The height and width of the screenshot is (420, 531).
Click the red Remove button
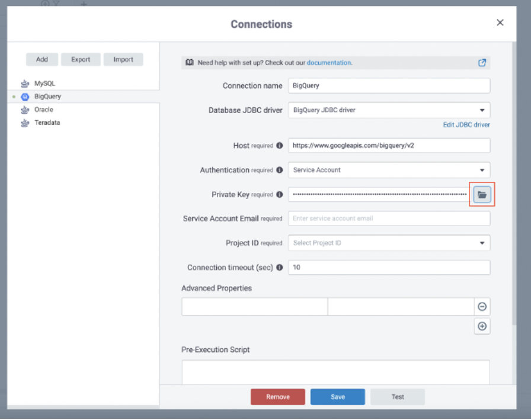click(x=278, y=397)
